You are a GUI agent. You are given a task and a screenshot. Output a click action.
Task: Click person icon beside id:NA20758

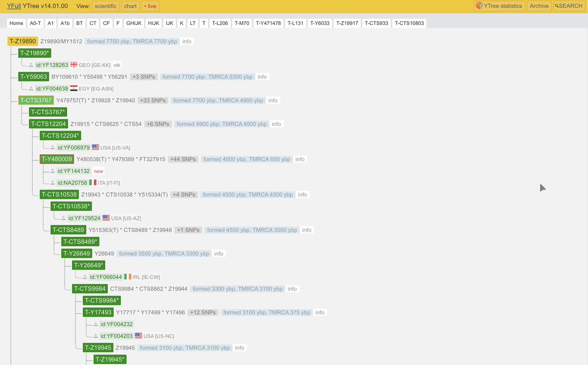tap(52, 183)
